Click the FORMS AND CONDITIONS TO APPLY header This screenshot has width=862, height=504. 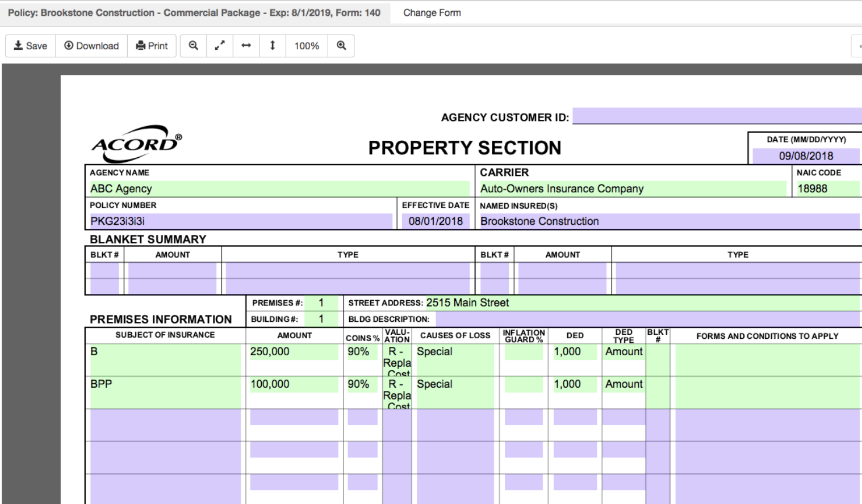point(768,336)
